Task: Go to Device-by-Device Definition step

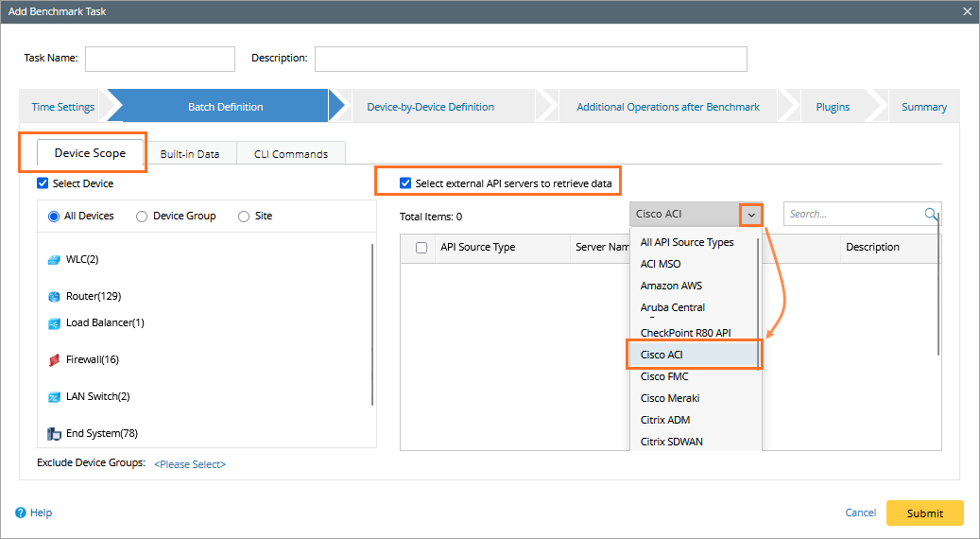Action: click(x=430, y=107)
